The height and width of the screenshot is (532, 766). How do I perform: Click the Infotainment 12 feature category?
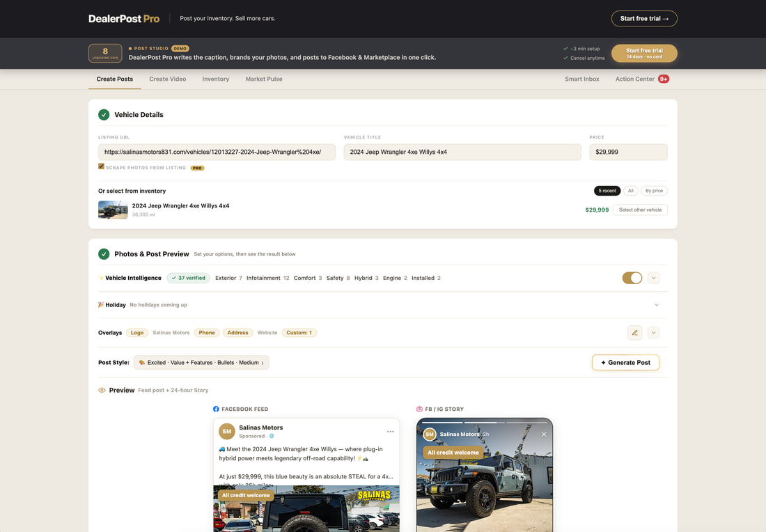click(x=267, y=278)
